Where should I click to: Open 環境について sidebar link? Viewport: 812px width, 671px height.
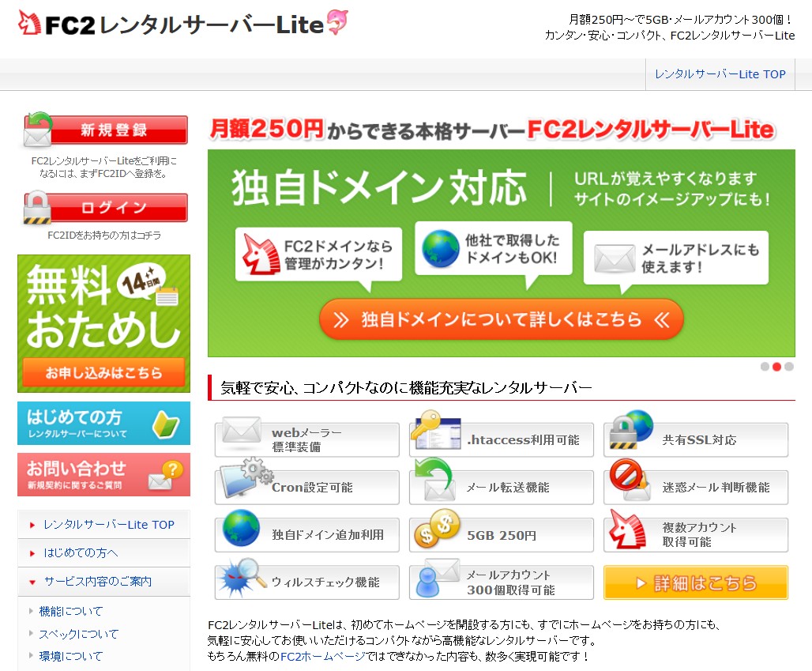(x=71, y=657)
